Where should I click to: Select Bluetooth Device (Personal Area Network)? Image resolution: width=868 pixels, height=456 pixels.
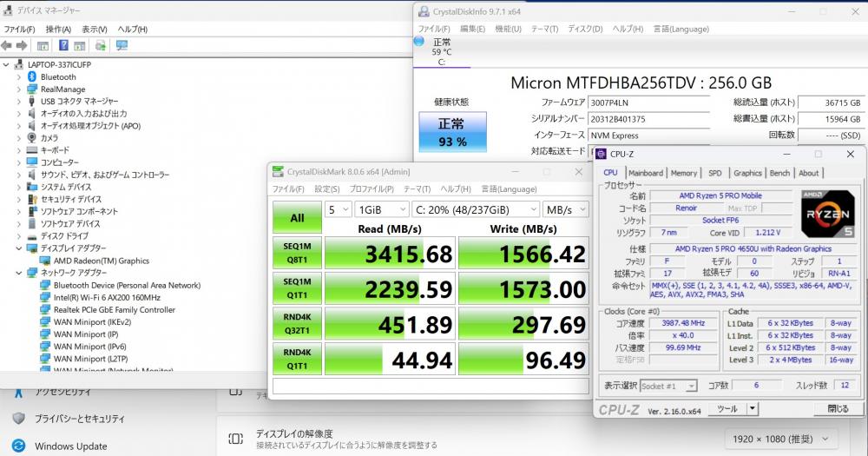(127, 286)
